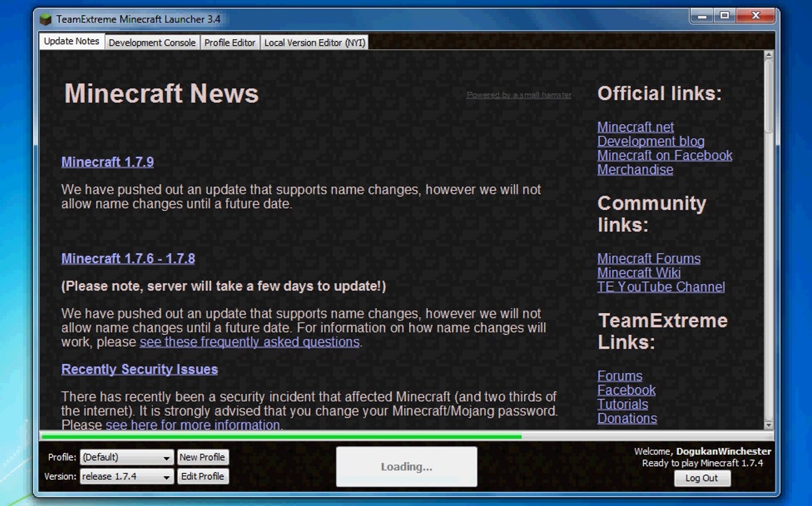This screenshot has width=812, height=506.
Task: Open the TeamExtreme Forums link
Action: point(619,376)
